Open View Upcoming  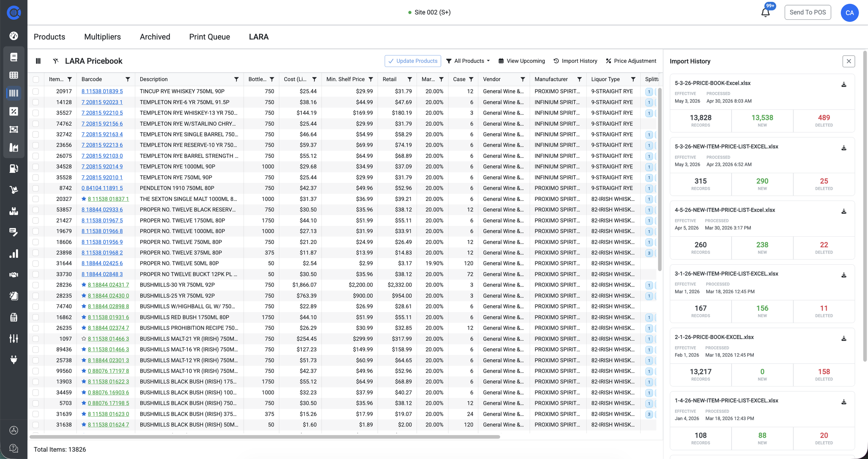pyautogui.click(x=521, y=61)
